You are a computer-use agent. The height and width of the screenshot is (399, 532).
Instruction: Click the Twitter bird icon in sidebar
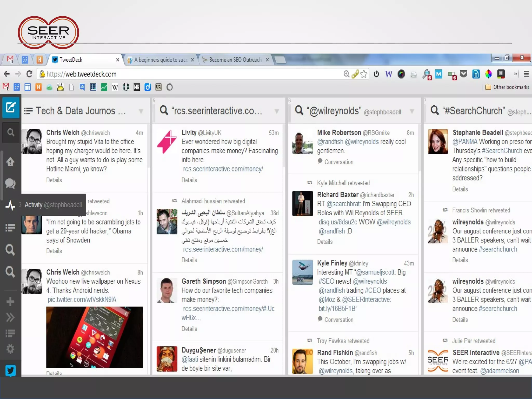(x=10, y=370)
